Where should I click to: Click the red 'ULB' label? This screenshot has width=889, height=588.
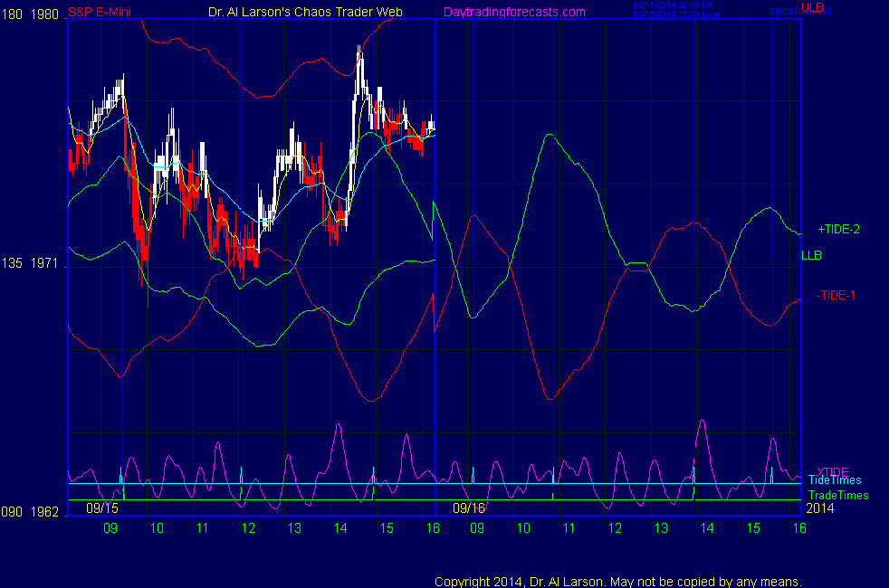click(x=812, y=7)
